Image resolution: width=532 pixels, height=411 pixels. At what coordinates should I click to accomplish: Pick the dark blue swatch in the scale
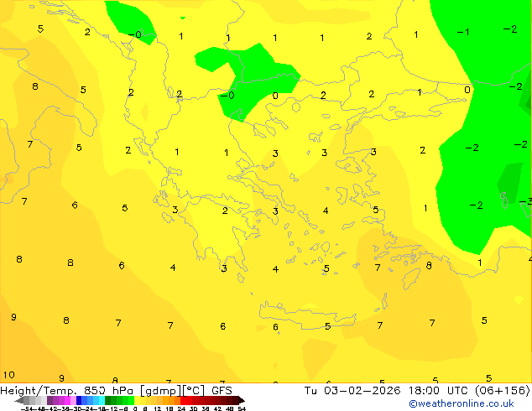point(79,400)
